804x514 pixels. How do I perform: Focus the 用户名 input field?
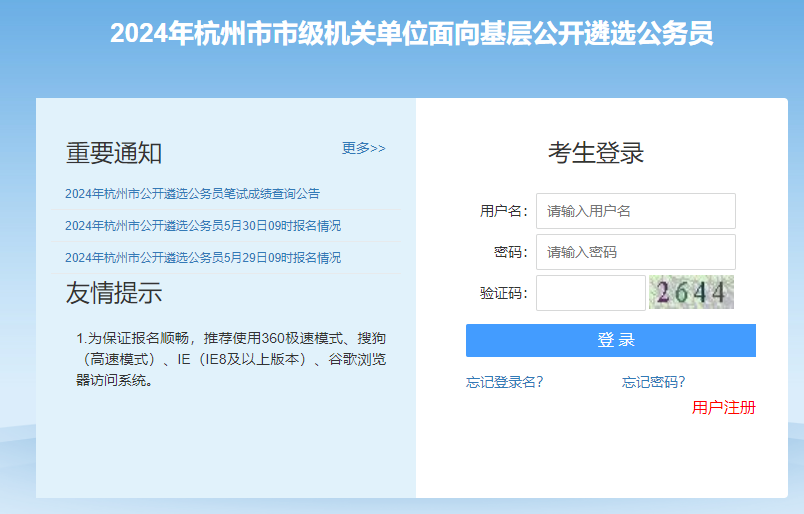(x=635, y=211)
